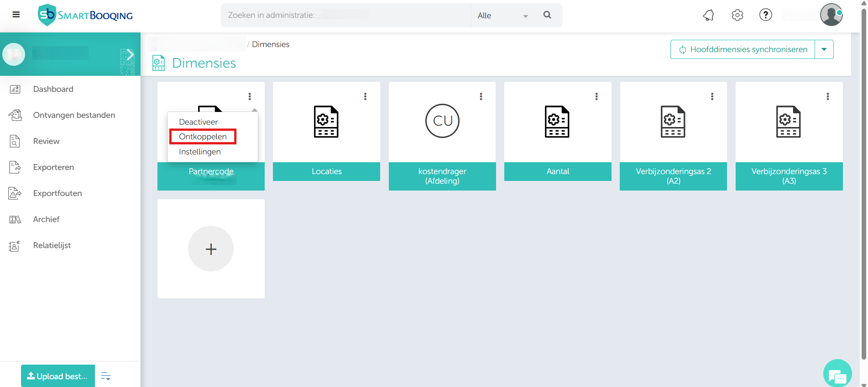Open three-dot menu on Locaties card
The image size is (868, 387).
[x=365, y=96]
